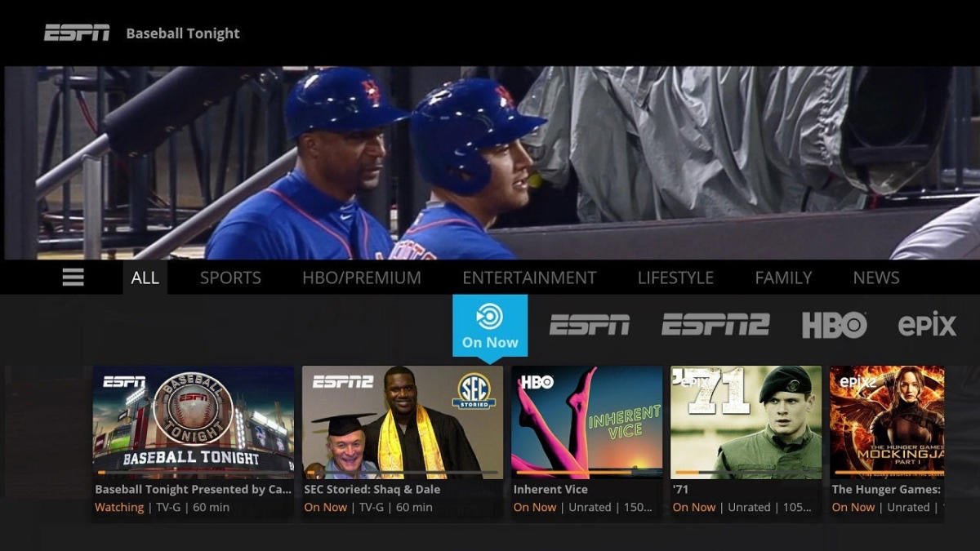Open the '71 movie thumbnail
This screenshot has width=980, height=551.
tap(746, 422)
